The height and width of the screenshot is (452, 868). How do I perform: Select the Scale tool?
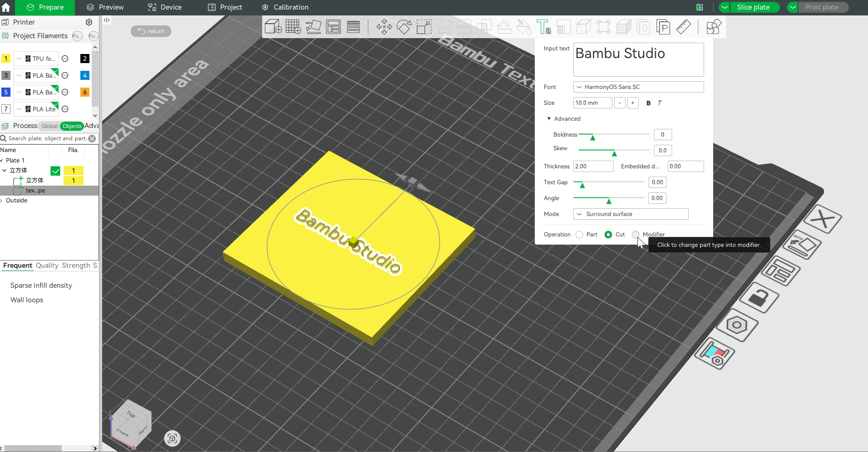click(424, 27)
